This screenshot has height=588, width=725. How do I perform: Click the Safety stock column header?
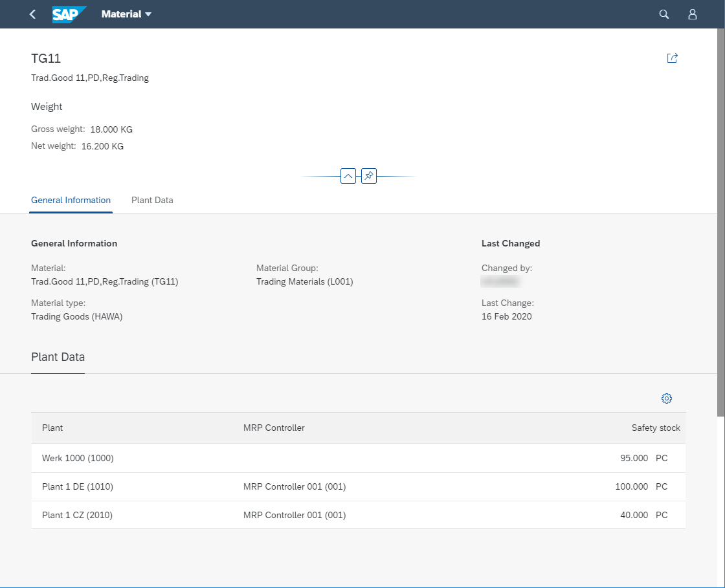point(656,428)
